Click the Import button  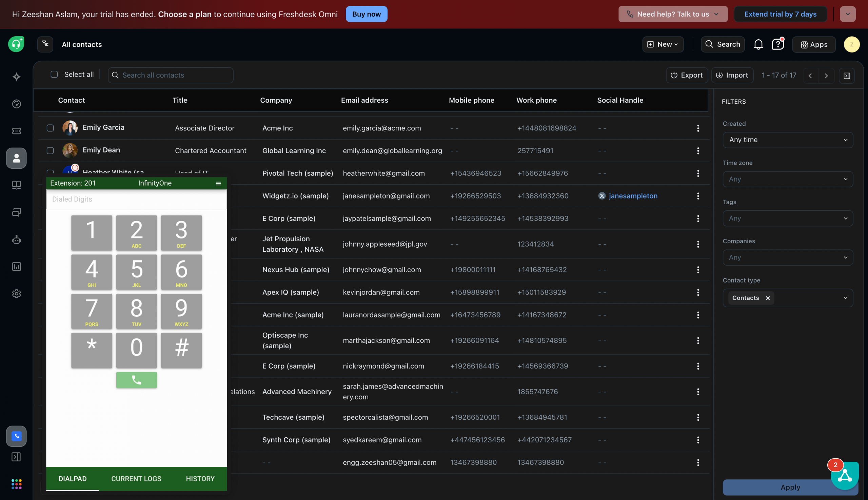(732, 75)
